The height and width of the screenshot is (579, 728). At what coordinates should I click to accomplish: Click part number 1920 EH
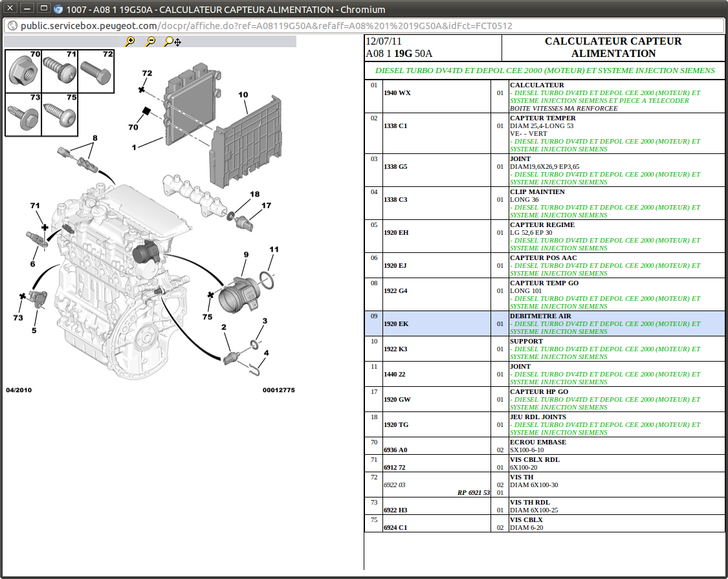point(396,233)
